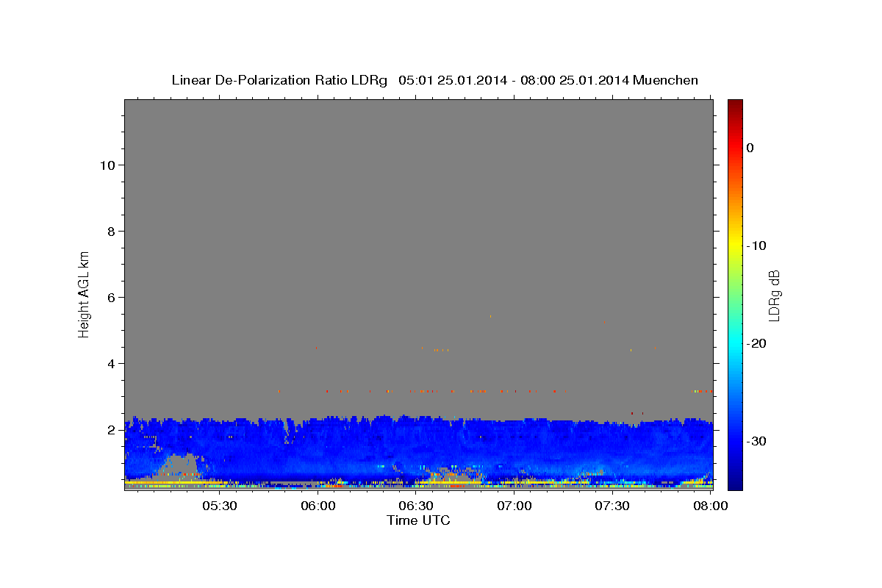Click the height tick label '6'

[112, 298]
